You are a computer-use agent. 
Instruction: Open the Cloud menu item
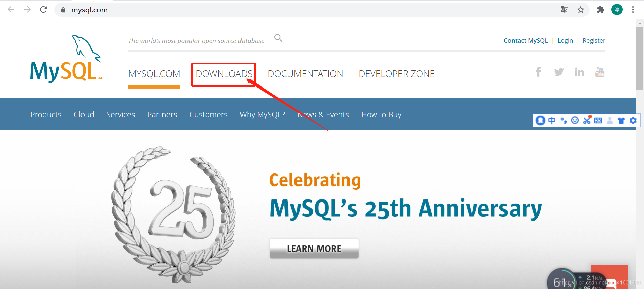coord(84,115)
